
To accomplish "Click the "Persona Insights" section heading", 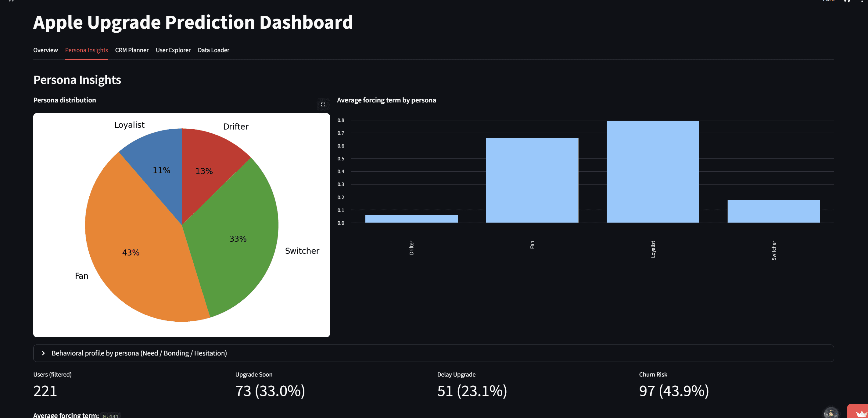I will tap(77, 80).
